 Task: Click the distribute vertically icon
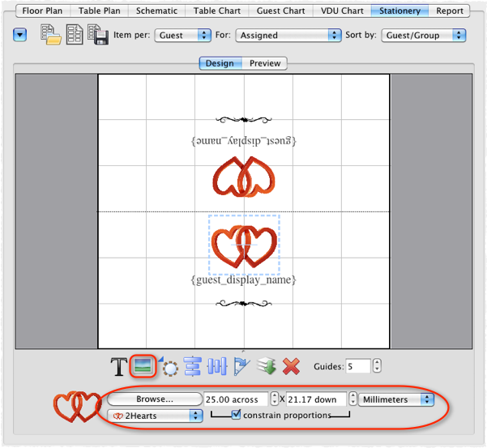pos(216,367)
